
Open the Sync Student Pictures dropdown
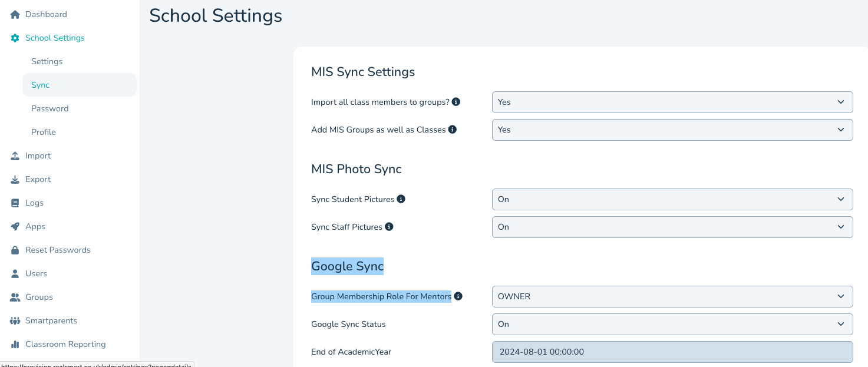point(672,199)
